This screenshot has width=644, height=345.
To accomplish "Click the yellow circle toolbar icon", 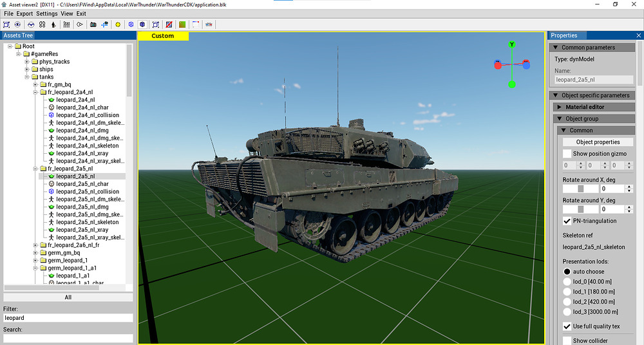I will (x=118, y=24).
